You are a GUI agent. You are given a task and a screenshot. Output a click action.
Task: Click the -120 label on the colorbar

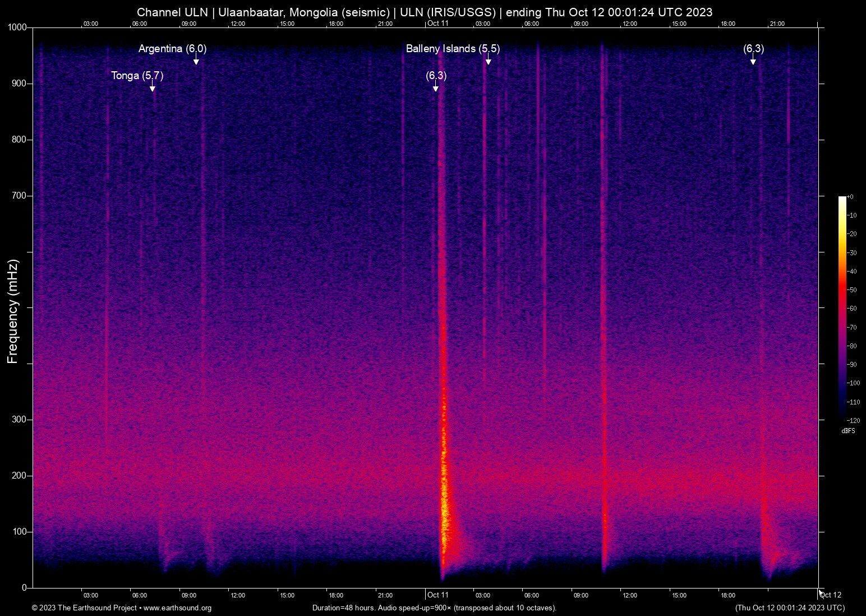(854, 420)
